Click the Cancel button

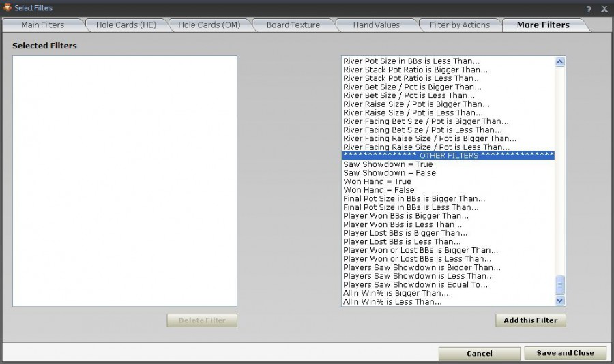click(479, 353)
